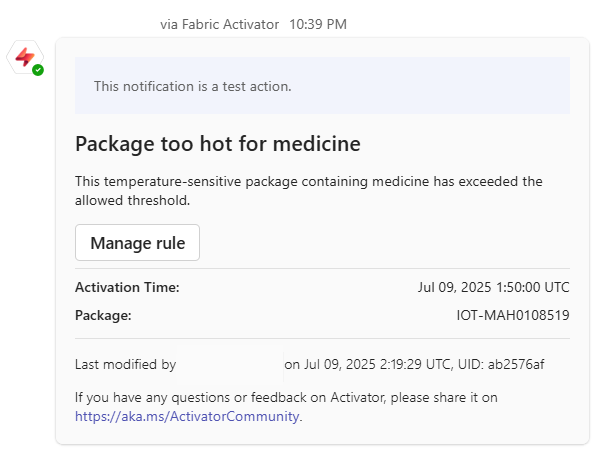The image size is (603, 461).
Task: Open the aka.ms/ActivatorCommunity link
Action: [188, 416]
